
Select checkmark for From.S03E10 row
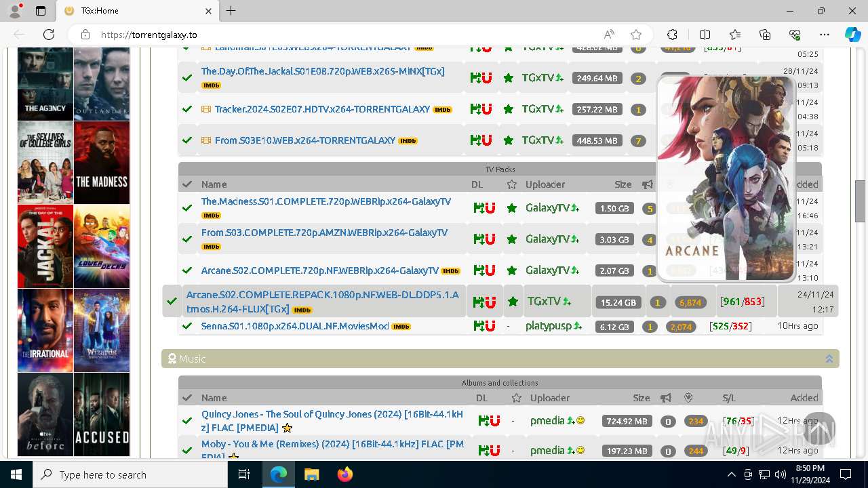(x=187, y=140)
